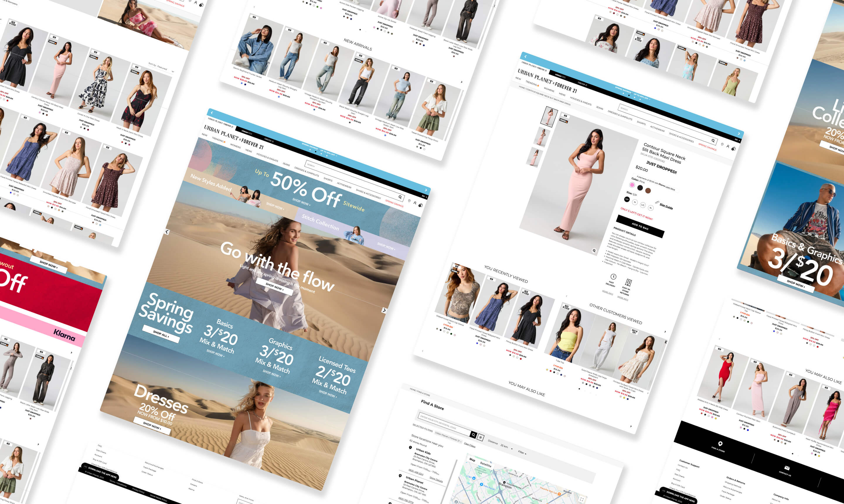The width and height of the screenshot is (844, 504).
Task: Open the TRENDING menu on the homepage
Action: point(219,140)
